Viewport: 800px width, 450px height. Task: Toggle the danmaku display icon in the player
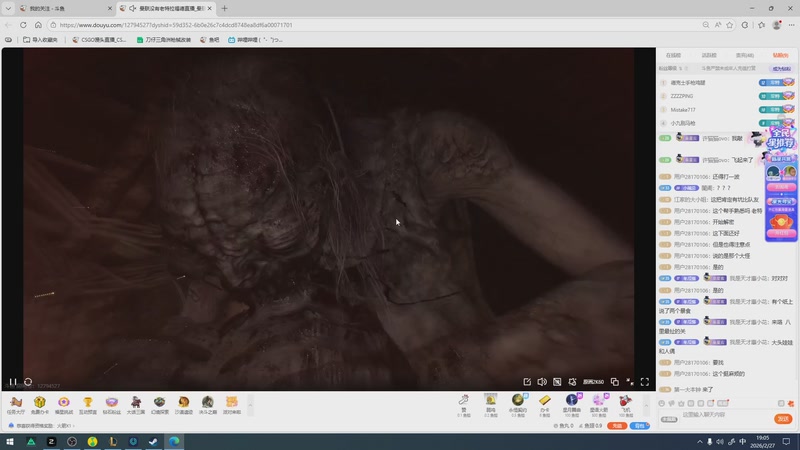pyautogui.click(x=557, y=382)
